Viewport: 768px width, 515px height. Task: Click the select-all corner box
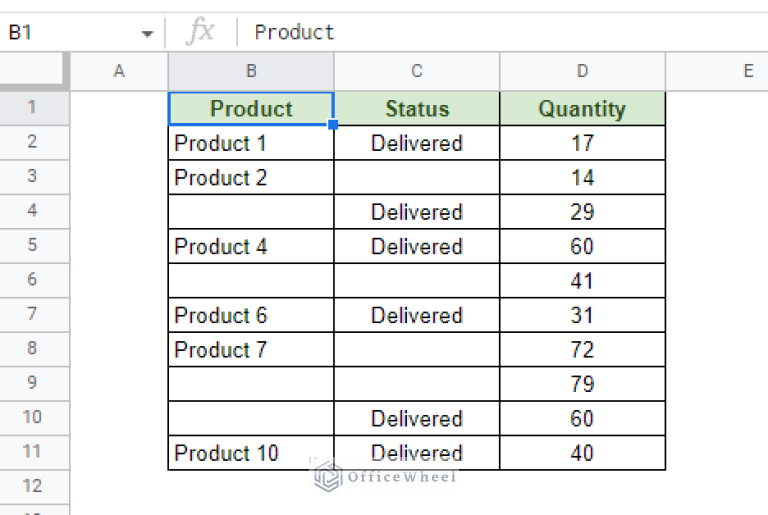34,71
